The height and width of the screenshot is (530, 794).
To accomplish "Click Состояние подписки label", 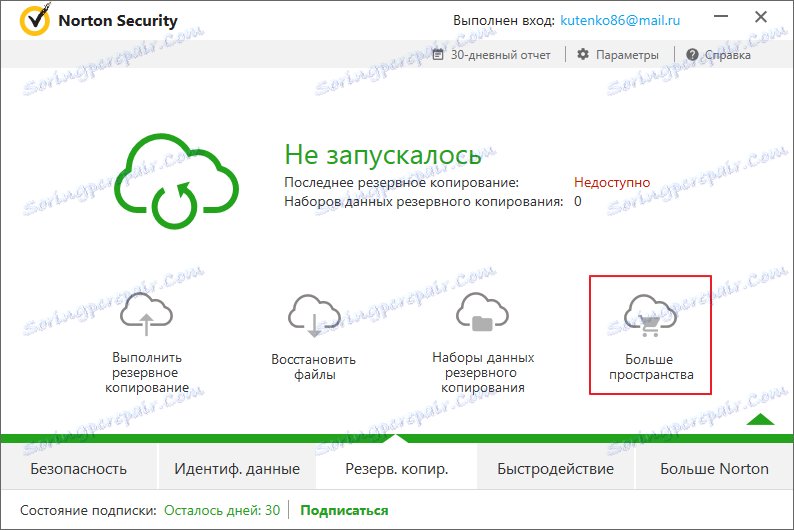I will (x=88, y=510).
